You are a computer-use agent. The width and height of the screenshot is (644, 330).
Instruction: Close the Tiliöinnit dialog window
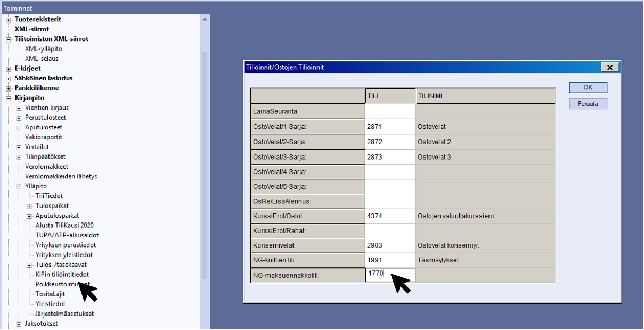pos(609,68)
